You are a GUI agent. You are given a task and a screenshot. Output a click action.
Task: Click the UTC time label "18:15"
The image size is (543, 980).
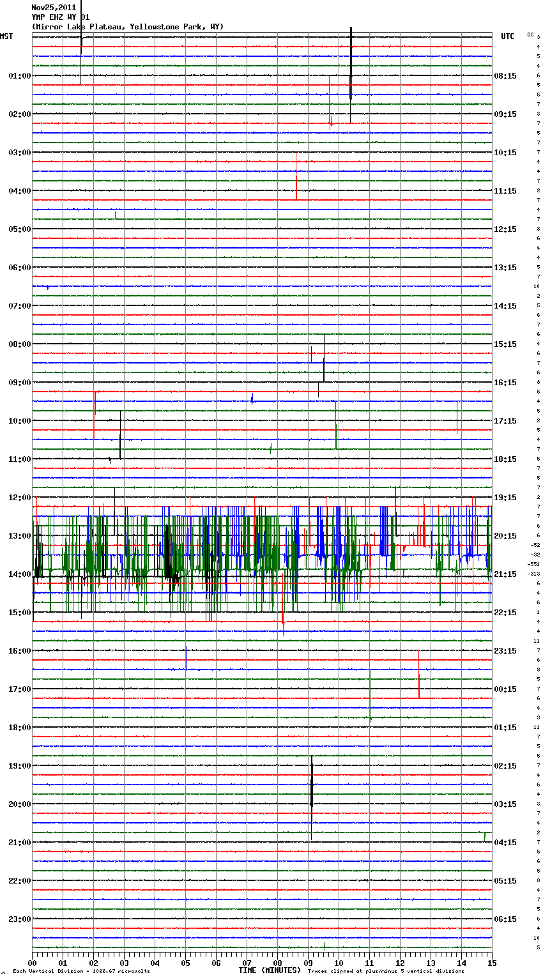coord(505,459)
